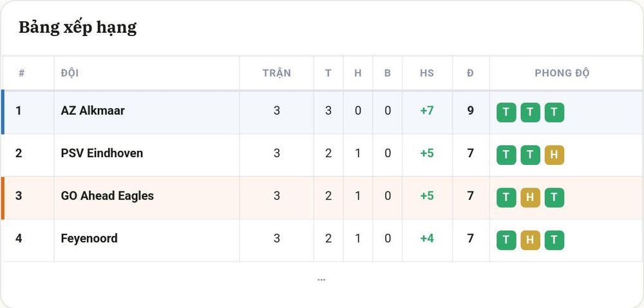Screen dimensions: 644x308
Task: Click AZ Alkmaar's +7 goal difference
Action: pos(427,110)
